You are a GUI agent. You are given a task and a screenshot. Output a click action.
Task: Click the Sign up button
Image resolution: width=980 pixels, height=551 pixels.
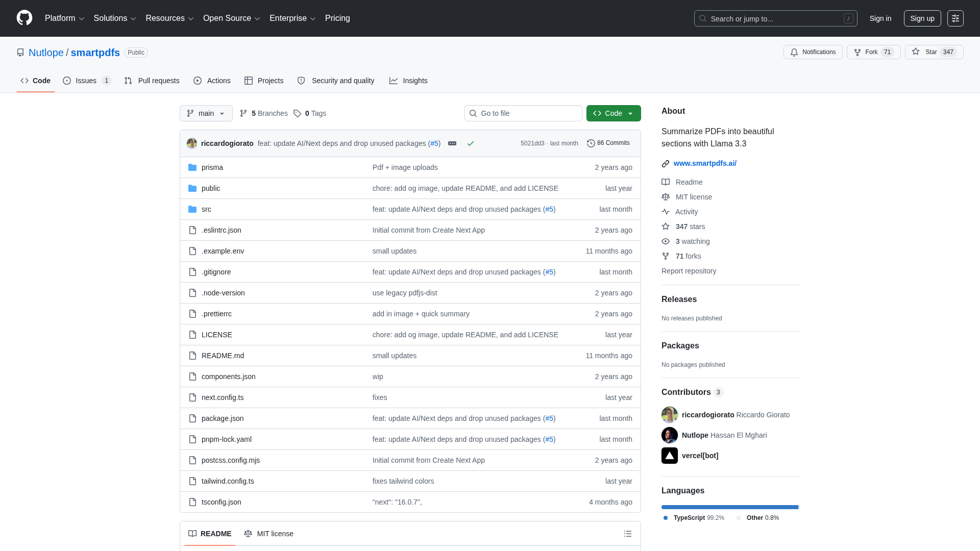(922, 18)
